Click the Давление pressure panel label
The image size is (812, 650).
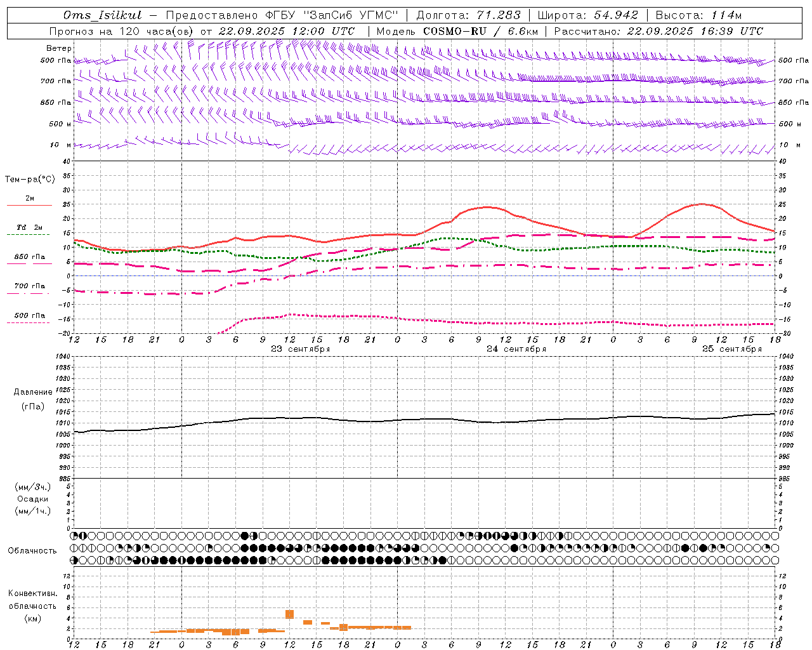(33, 392)
